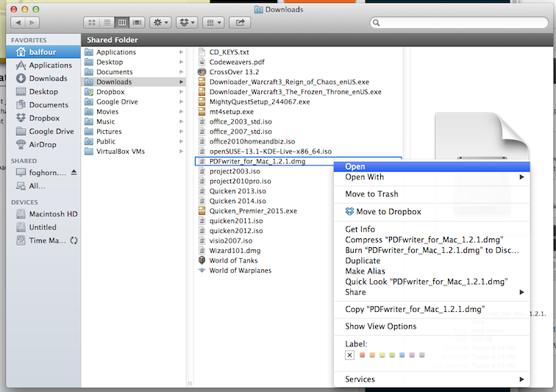
Task: Select World of Warplanes icon
Action: click(202, 271)
